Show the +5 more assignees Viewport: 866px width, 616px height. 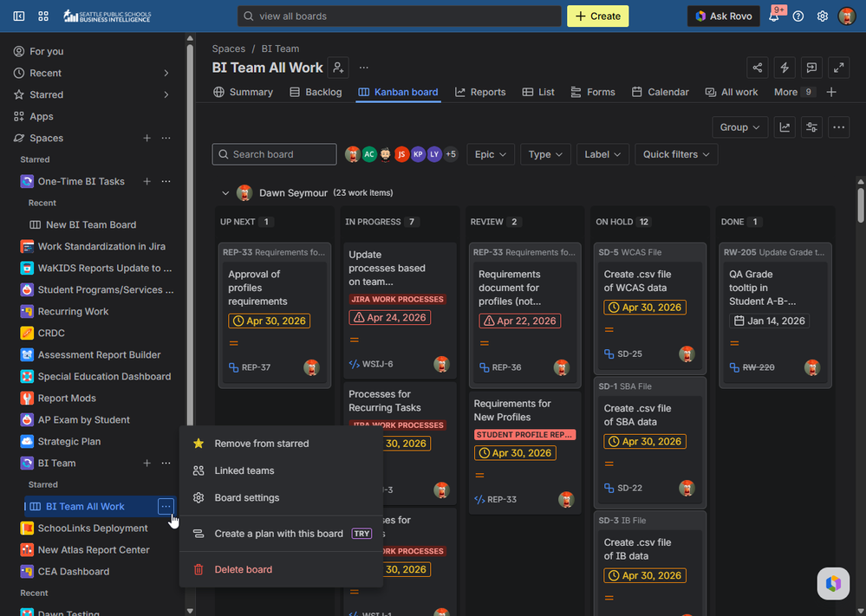tap(451, 154)
